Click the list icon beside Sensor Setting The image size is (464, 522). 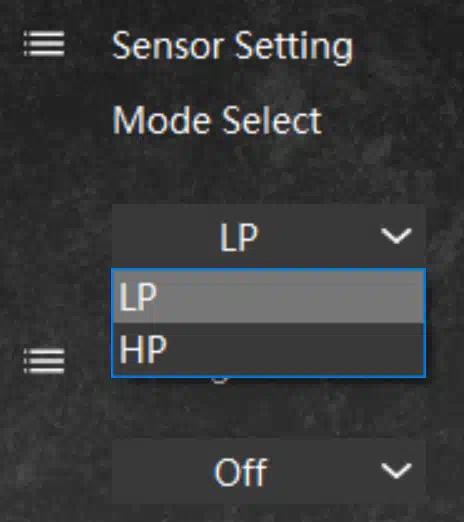tap(44, 44)
